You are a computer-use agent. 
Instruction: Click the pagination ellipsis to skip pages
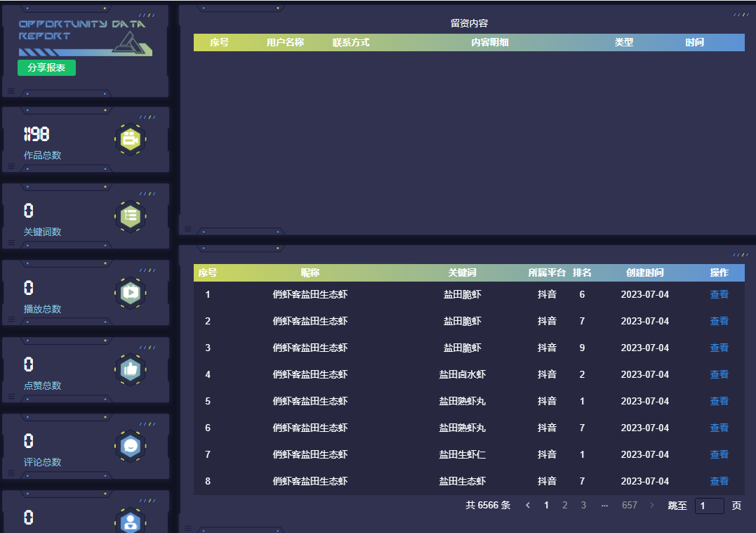tap(604, 505)
